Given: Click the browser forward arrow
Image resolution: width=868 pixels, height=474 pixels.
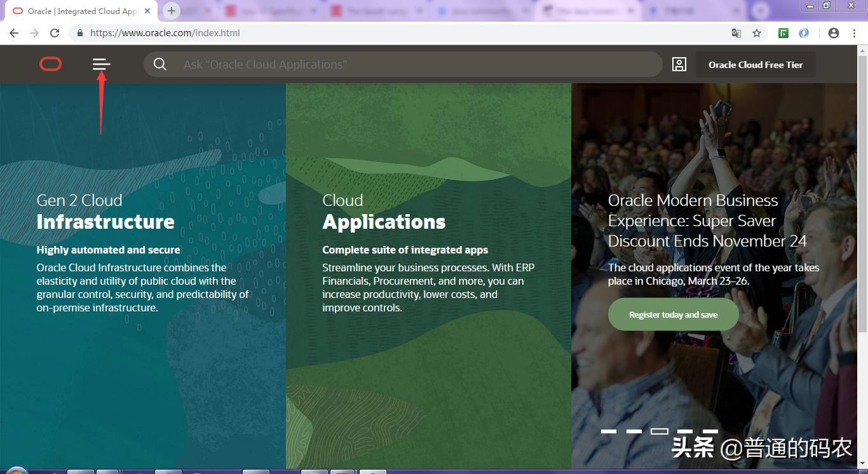Looking at the screenshot, I should [34, 33].
